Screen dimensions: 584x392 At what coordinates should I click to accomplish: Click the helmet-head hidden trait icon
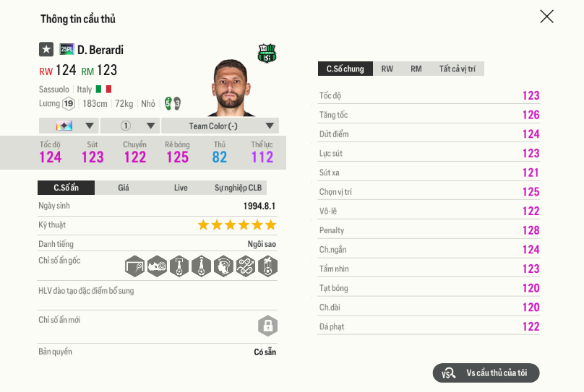(223, 266)
